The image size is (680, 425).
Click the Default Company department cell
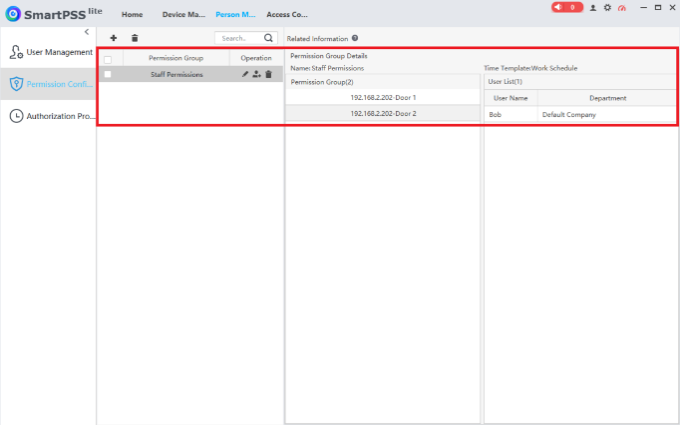click(x=607, y=114)
